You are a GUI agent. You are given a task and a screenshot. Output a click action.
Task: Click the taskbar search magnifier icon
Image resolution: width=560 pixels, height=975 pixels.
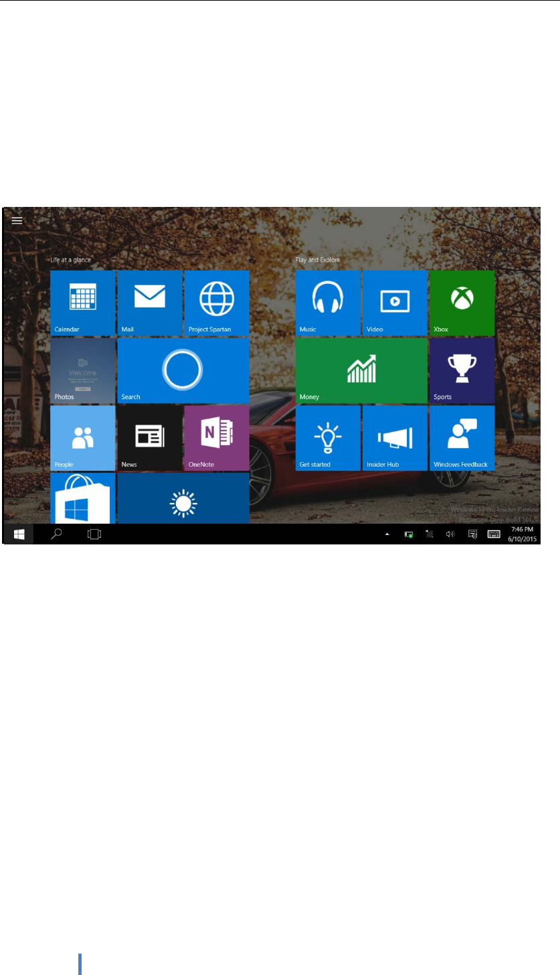tap(57, 534)
